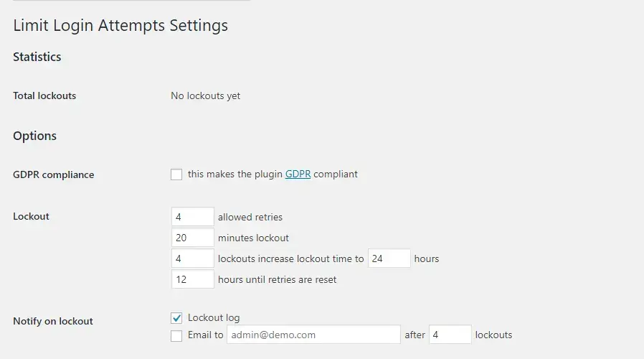The height and width of the screenshot is (359, 644).
Task: Select the lockouts increase count field
Action: [x=193, y=258]
